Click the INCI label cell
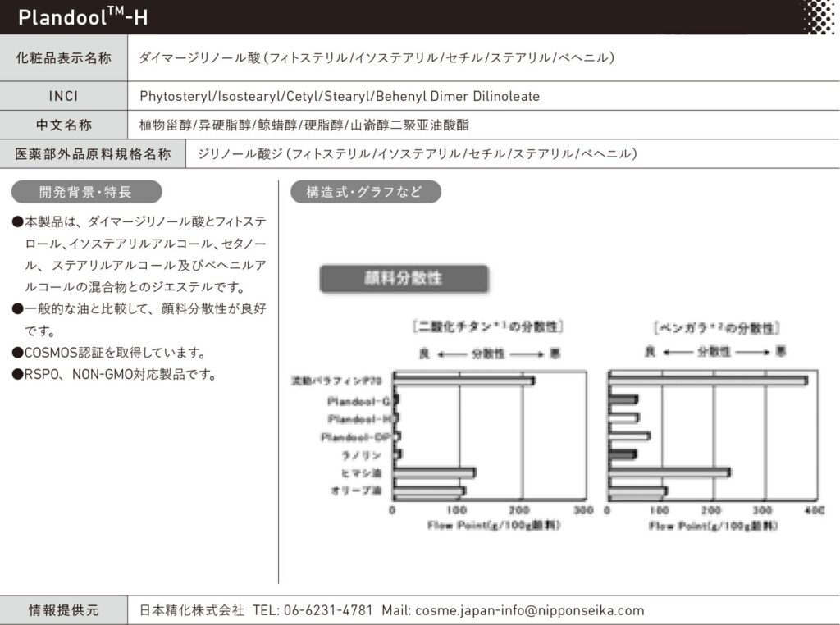Screen dimensions: 840x625 pyautogui.click(x=63, y=96)
